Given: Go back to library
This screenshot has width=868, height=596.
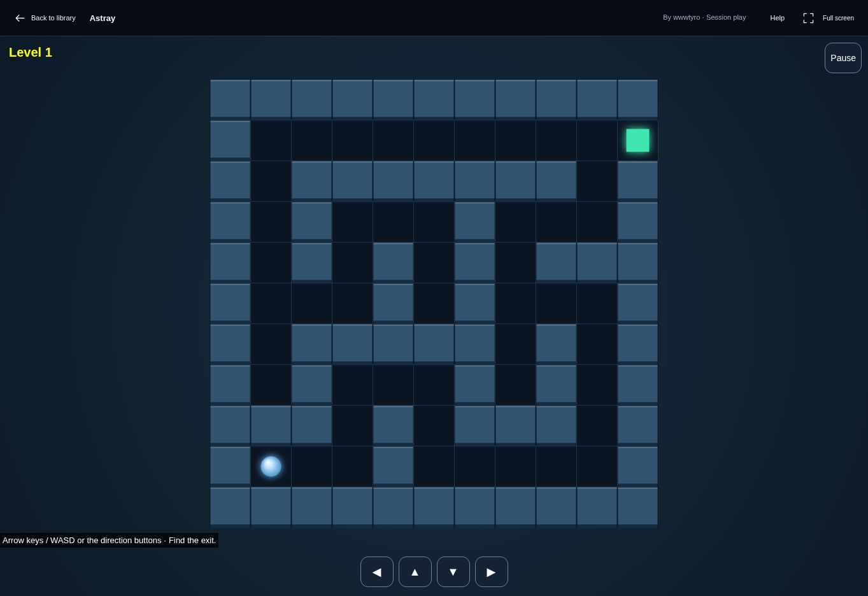Looking at the screenshot, I should (45, 18).
